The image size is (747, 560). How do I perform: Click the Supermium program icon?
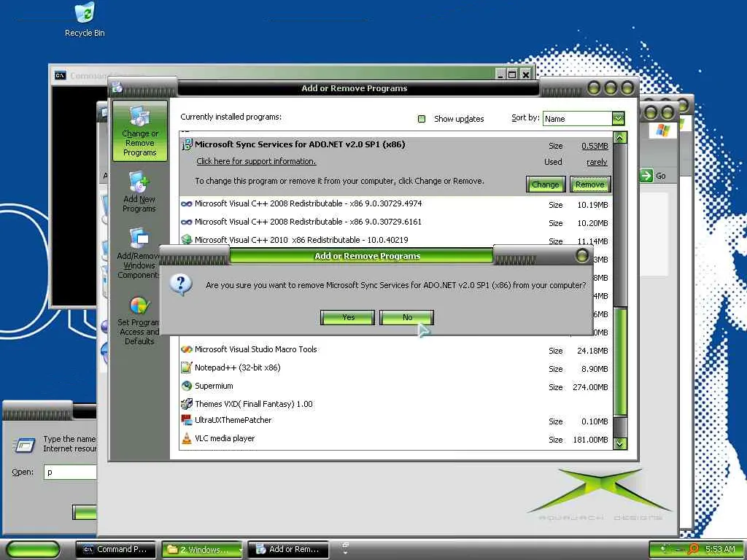pos(187,386)
